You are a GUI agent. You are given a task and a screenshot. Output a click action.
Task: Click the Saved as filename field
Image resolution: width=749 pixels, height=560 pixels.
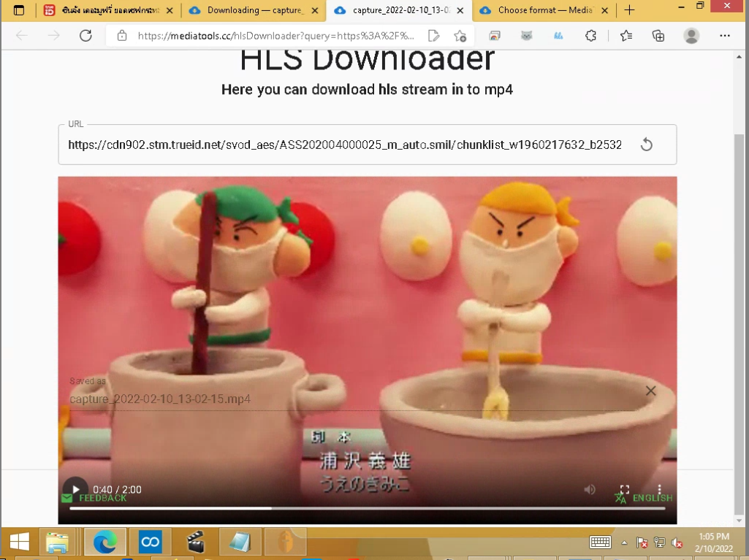[x=354, y=399]
